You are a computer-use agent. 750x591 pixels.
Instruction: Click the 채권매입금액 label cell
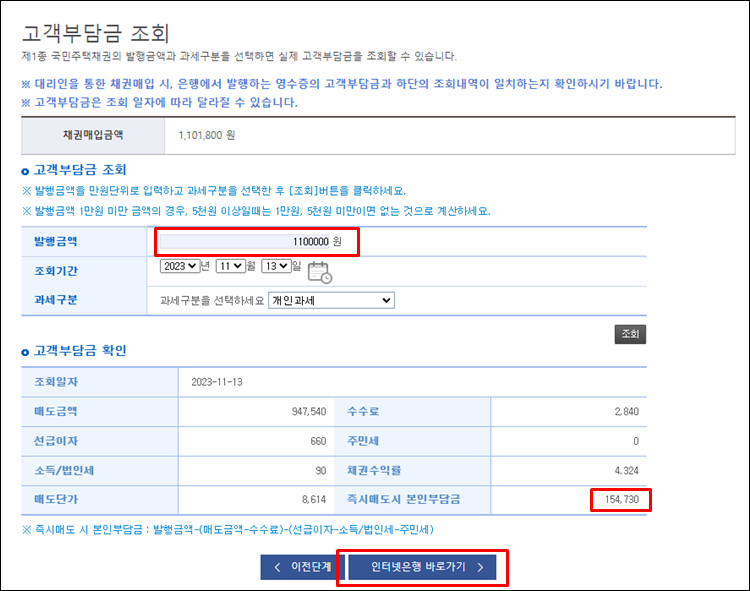(x=93, y=135)
